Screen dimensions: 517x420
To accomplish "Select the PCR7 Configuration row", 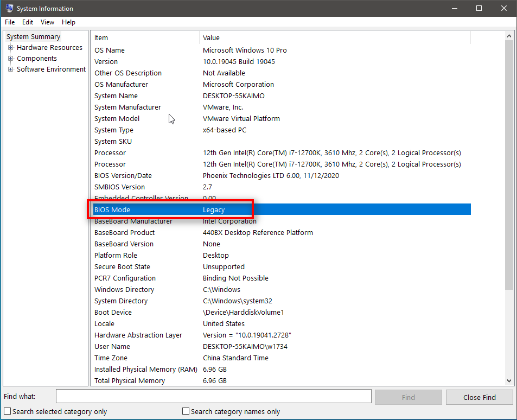I will pos(281,278).
